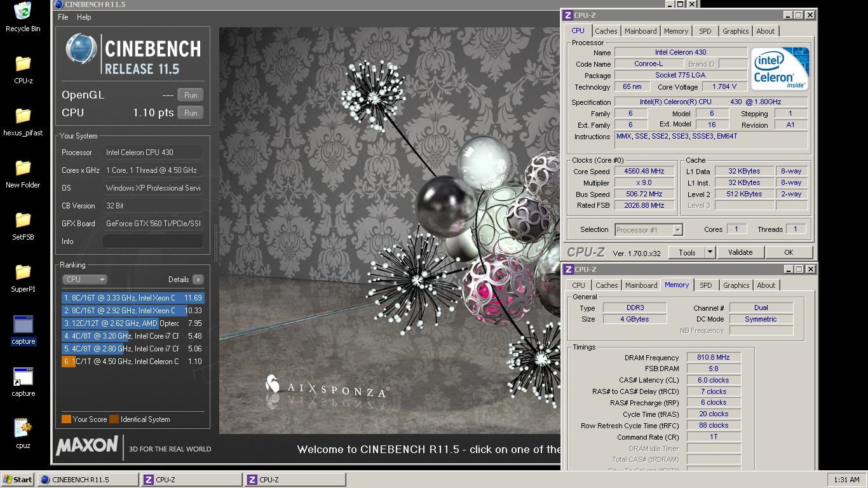This screenshot has width=868, height=488.
Task: Open the Help menu in Cinebench
Action: [x=84, y=17]
